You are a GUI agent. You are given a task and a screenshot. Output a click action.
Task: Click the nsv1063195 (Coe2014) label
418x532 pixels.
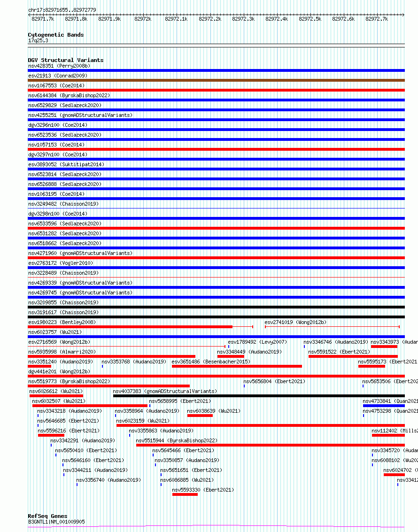(56, 194)
